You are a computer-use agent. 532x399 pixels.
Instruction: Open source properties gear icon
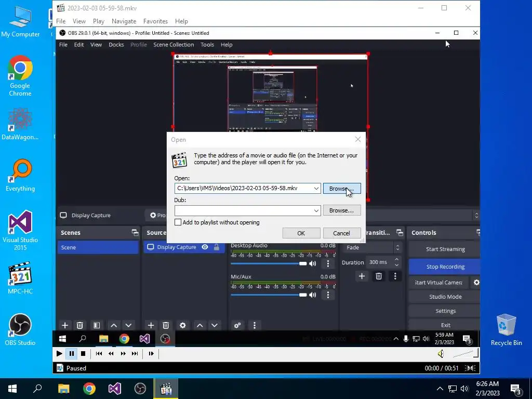[182, 325]
